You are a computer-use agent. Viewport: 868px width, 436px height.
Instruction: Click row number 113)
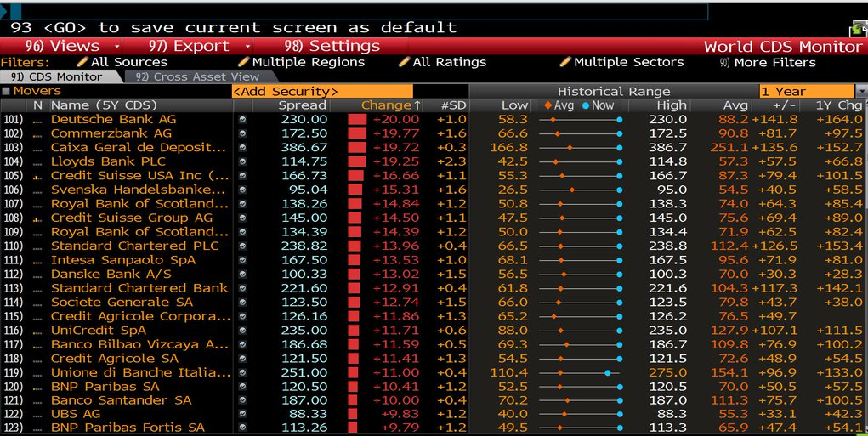click(x=14, y=288)
